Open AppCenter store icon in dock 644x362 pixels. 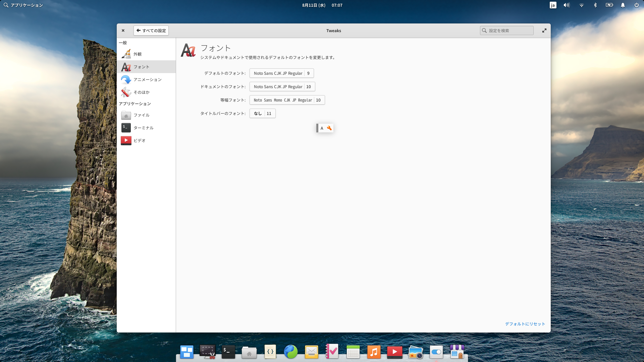[457, 352]
